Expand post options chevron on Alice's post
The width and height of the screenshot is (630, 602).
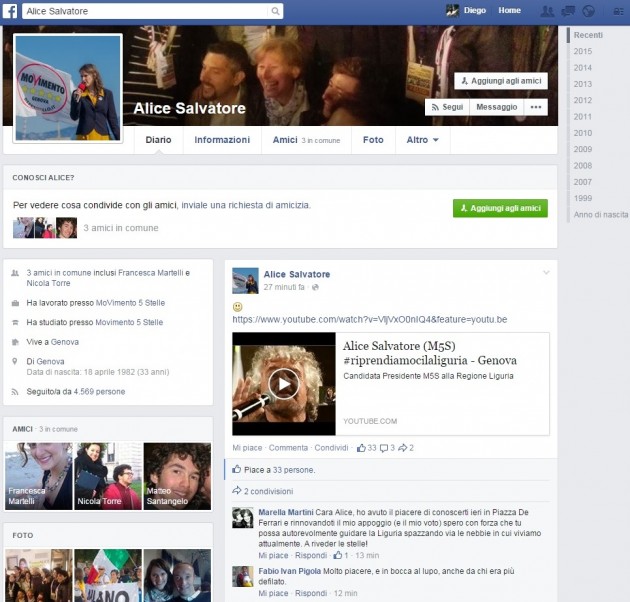546,273
